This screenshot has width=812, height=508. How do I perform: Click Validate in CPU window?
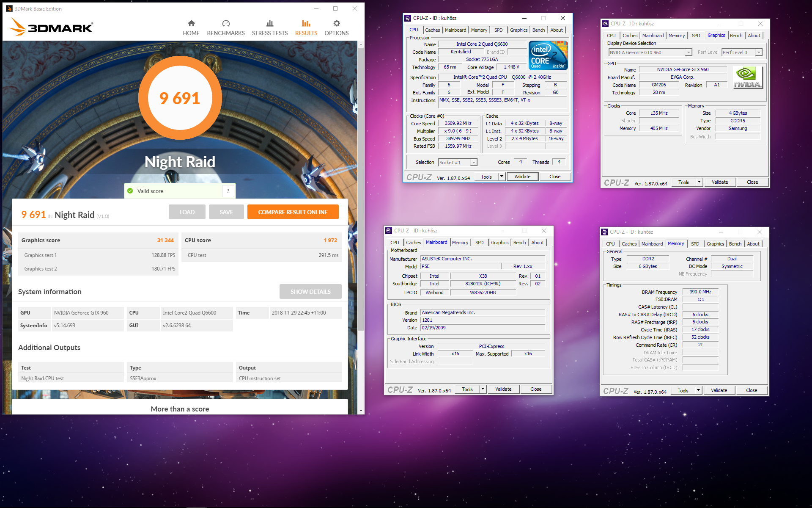522,177
